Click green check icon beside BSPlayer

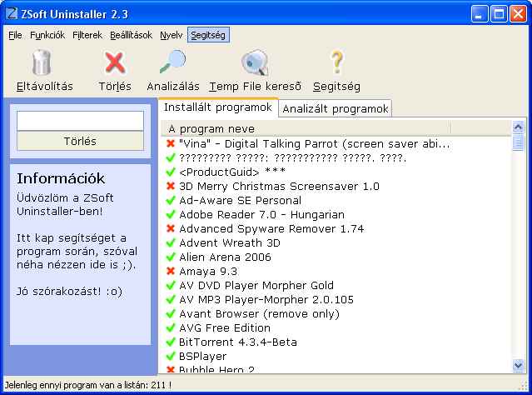pyautogui.click(x=171, y=356)
